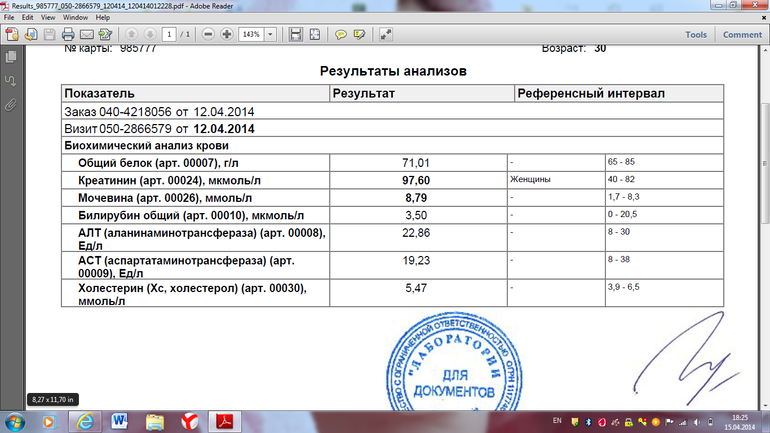Click the Add sticky note icon
770x433 pixels.
tap(340, 34)
